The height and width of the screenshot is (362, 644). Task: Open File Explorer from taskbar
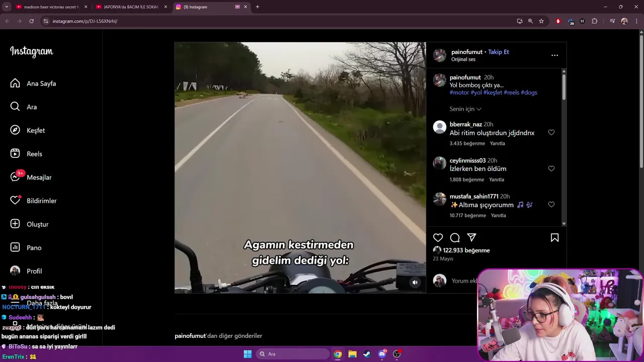coord(352,354)
